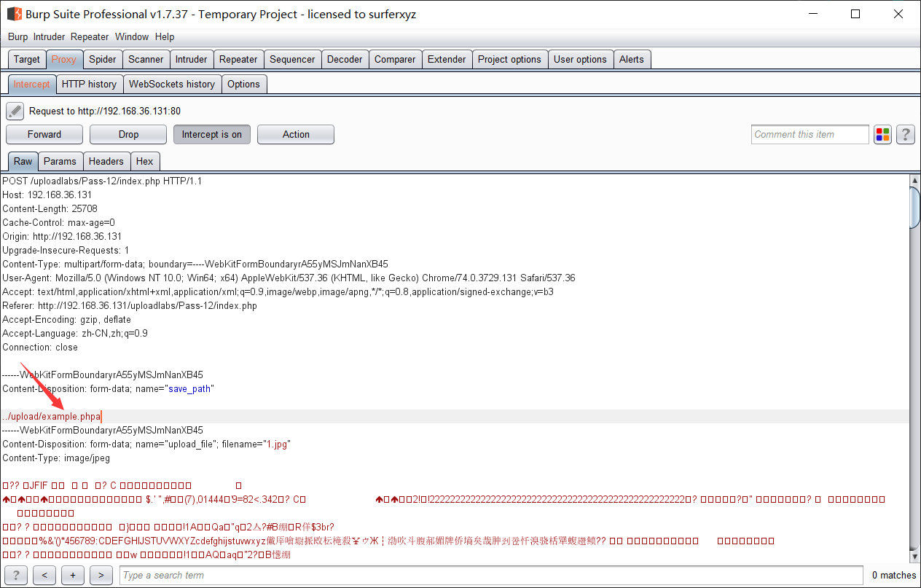Open the Project options tab
The width and height of the screenshot is (921, 588).
pos(509,59)
